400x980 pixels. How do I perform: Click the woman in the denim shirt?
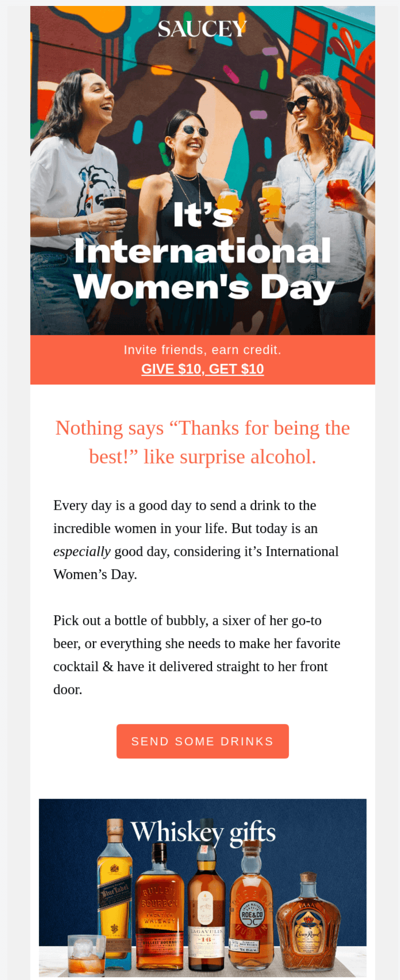point(320,183)
